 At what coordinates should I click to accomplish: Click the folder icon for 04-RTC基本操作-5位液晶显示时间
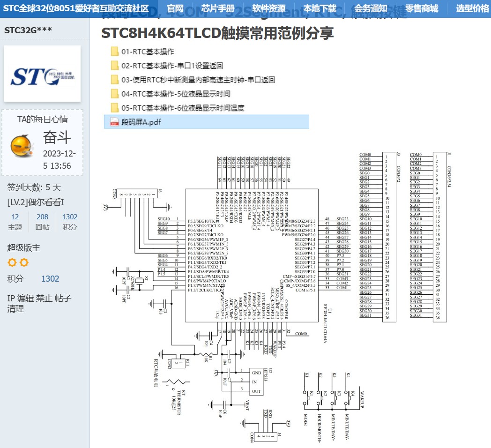[115, 94]
